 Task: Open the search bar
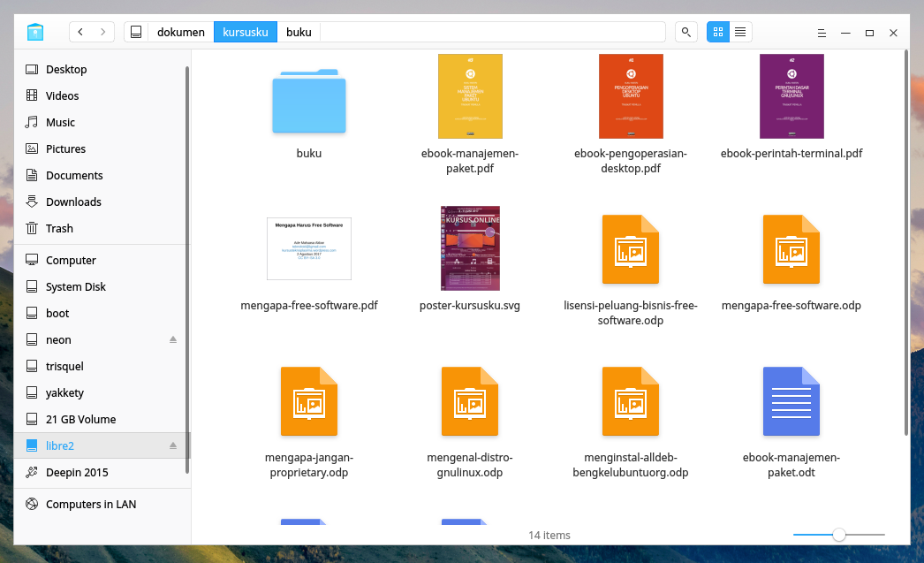click(x=685, y=32)
